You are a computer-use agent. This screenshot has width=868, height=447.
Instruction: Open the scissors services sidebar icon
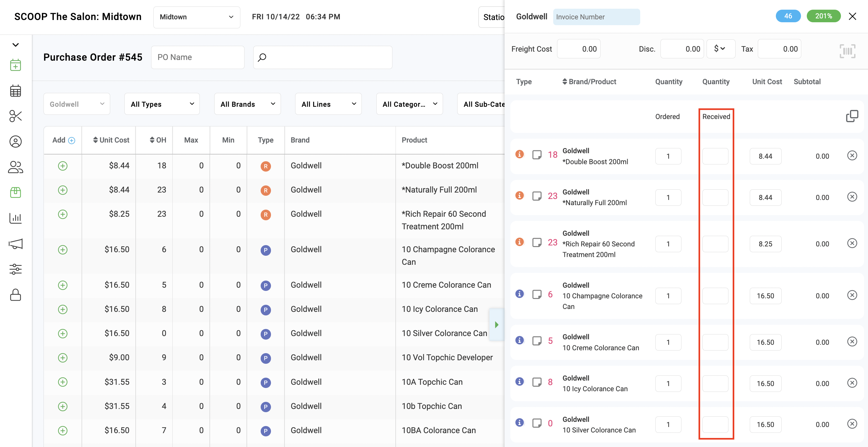click(15, 116)
